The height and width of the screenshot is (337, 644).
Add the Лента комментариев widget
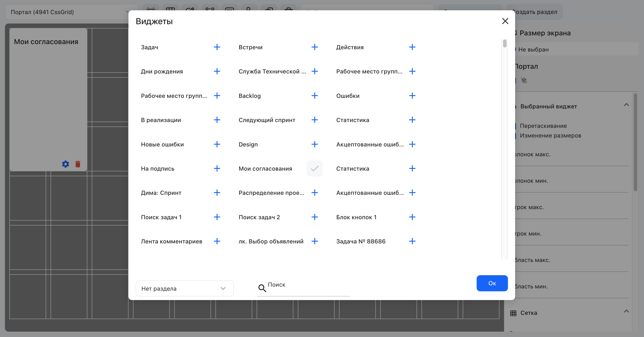tap(217, 241)
